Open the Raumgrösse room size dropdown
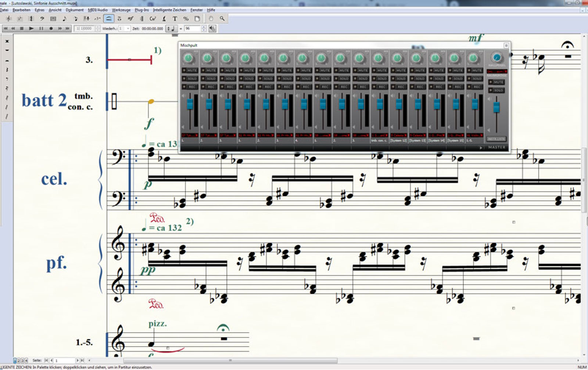588x370 pixels. click(497, 71)
